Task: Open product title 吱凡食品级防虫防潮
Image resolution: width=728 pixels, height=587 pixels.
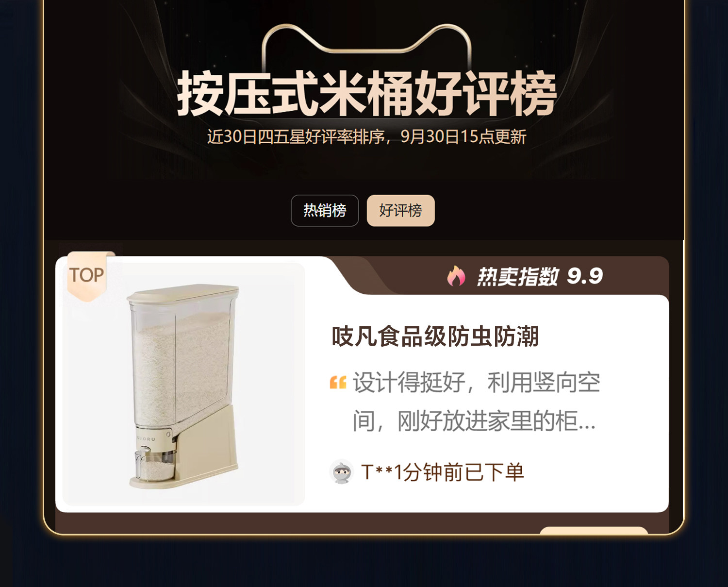Action: [x=435, y=336]
